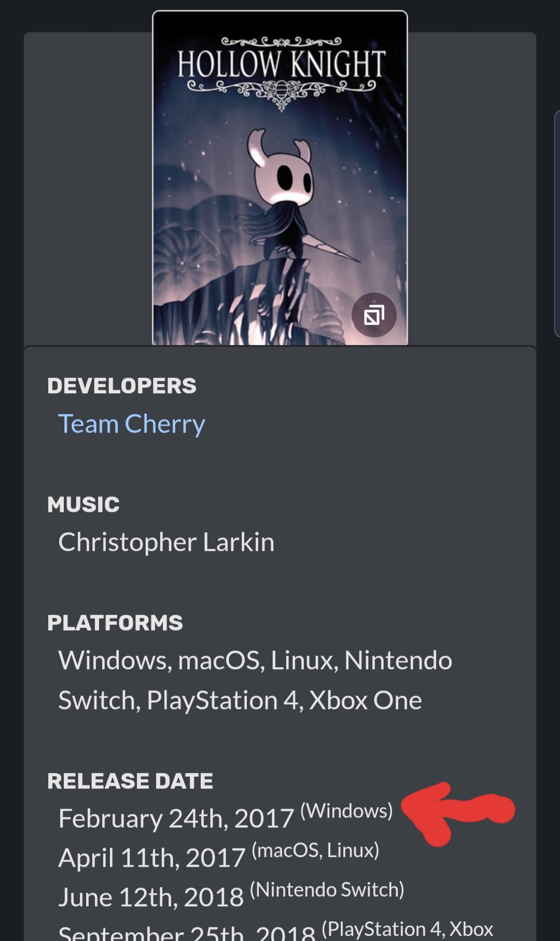Tap the Hollow Knight cover art thumbnail
Screen dimensions: 560x941
280,178
